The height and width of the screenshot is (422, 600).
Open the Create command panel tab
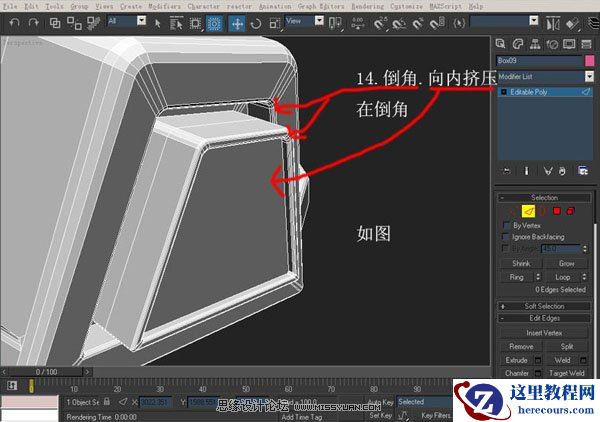pos(501,44)
